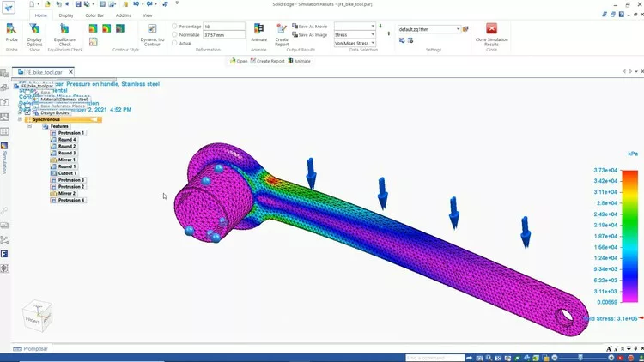Choose the first contour style icon
This screenshot has height=362, width=644.
[x=94, y=28]
